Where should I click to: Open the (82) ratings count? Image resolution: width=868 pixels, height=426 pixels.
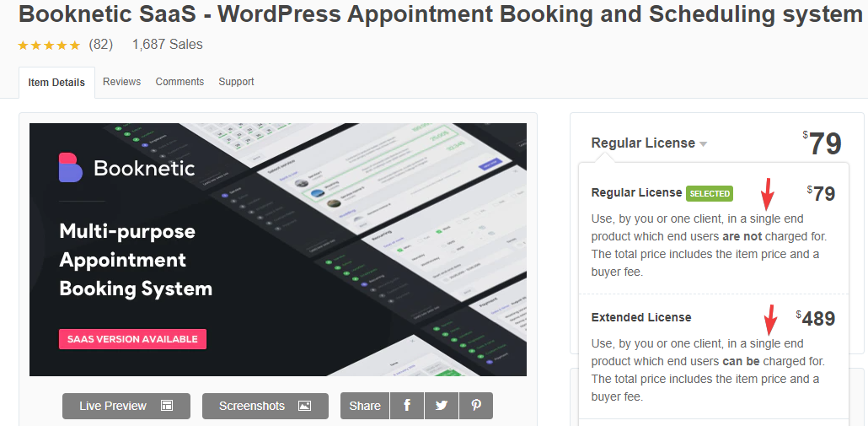[101, 45]
